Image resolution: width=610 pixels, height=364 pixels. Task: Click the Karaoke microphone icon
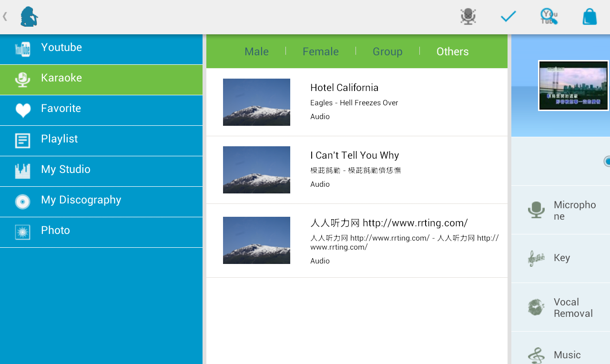(x=22, y=80)
